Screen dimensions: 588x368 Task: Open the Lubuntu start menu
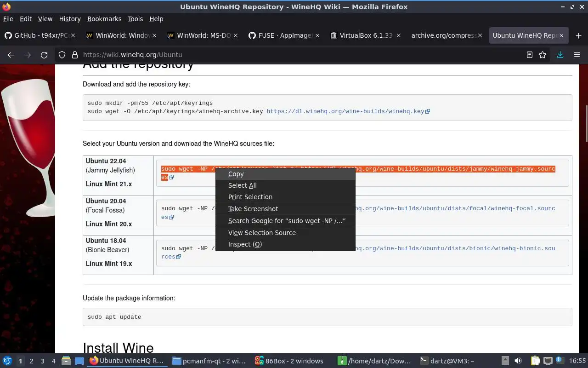7,361
